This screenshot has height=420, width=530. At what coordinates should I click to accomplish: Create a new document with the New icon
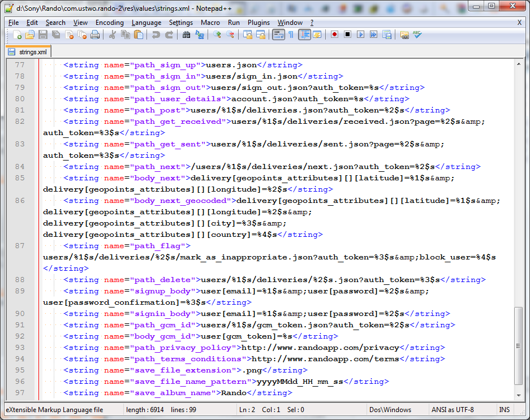coord(17,34)
